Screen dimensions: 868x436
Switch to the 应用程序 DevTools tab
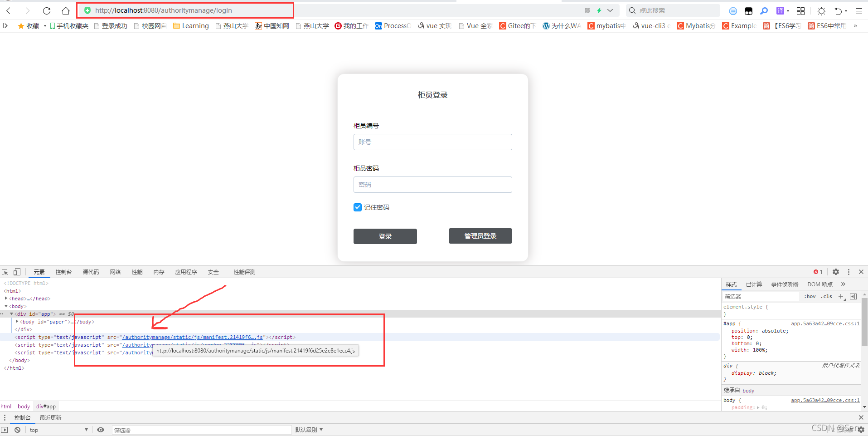pyautogui.click(x=186, y=272)
